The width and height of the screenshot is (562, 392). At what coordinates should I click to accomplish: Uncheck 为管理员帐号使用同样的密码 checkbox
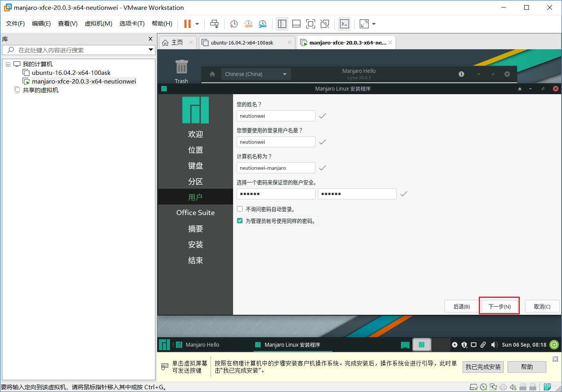240,221
